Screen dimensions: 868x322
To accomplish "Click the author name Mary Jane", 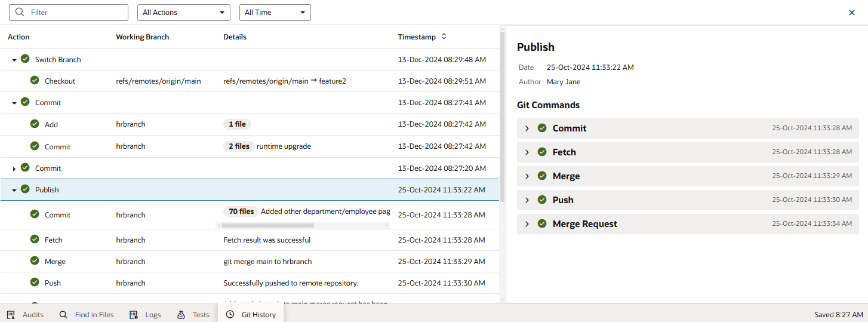I will 564,82.
